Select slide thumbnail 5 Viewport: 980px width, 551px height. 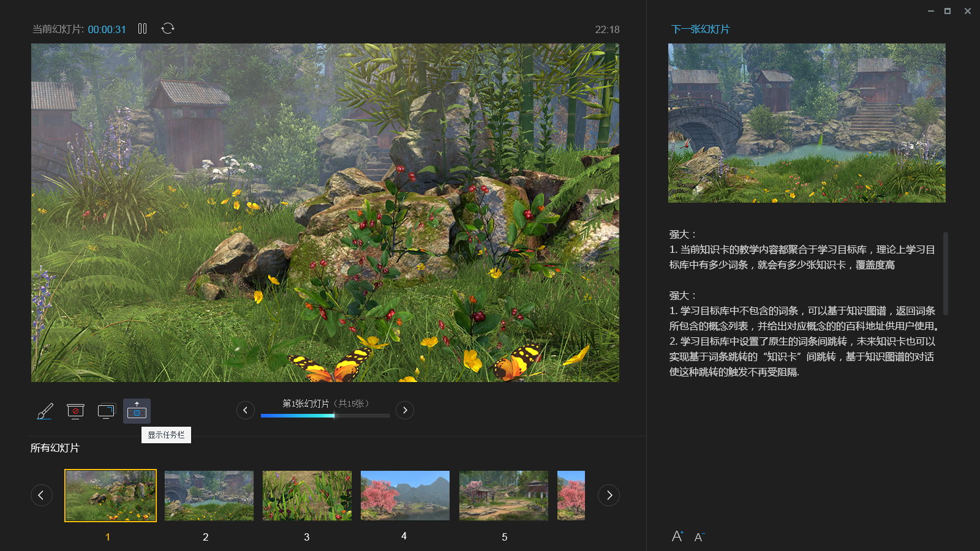503,495
